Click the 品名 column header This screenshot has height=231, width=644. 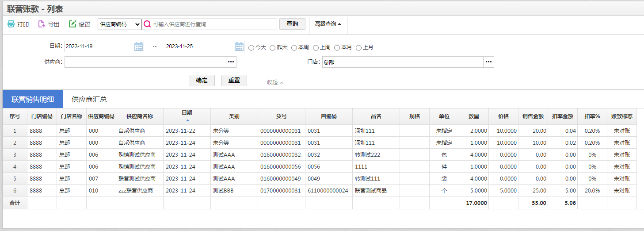coord(376,116)
